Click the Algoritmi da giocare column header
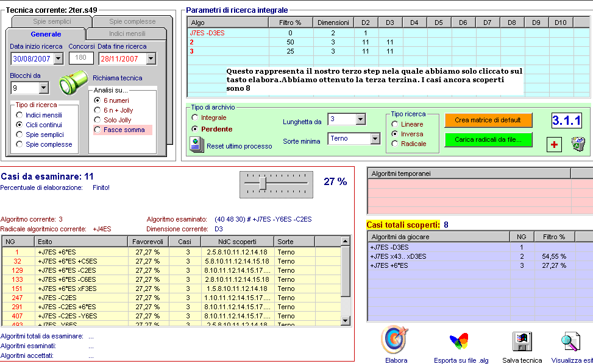This screenshot has height=364, width=593. (439, 237)
